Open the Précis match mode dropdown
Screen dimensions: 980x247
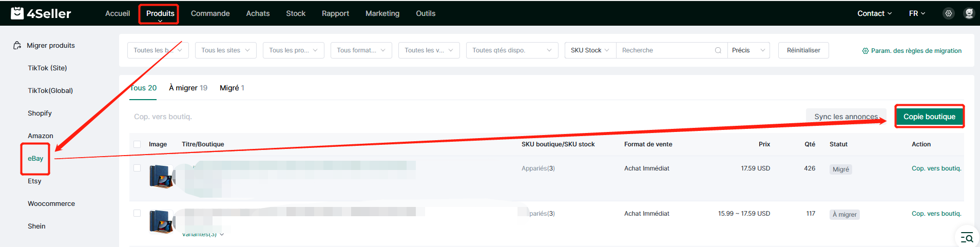[x=748, y=50]
